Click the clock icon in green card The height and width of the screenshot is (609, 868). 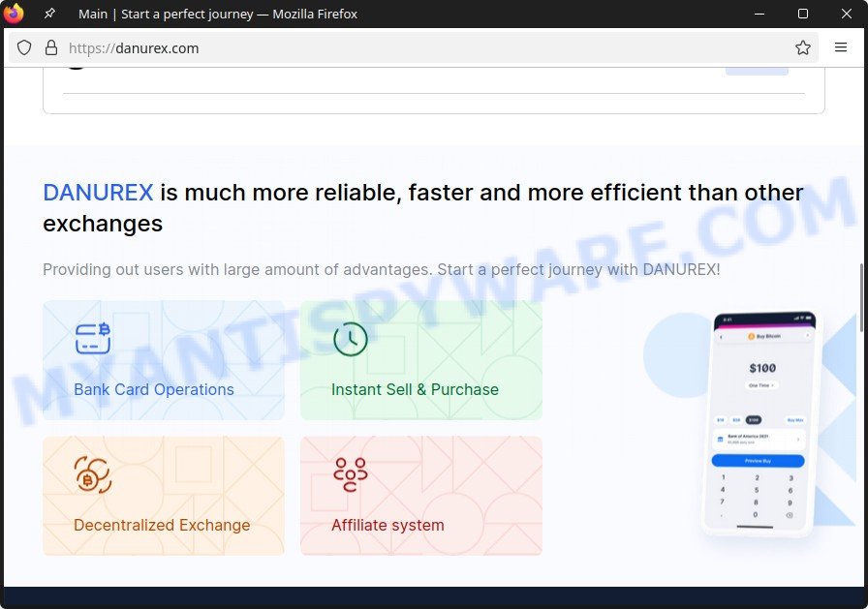(x=351, y=339)
